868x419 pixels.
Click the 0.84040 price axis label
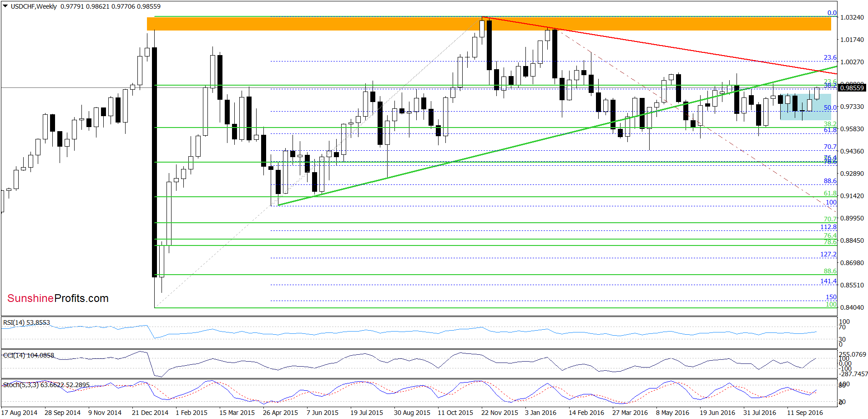(852, 307)
